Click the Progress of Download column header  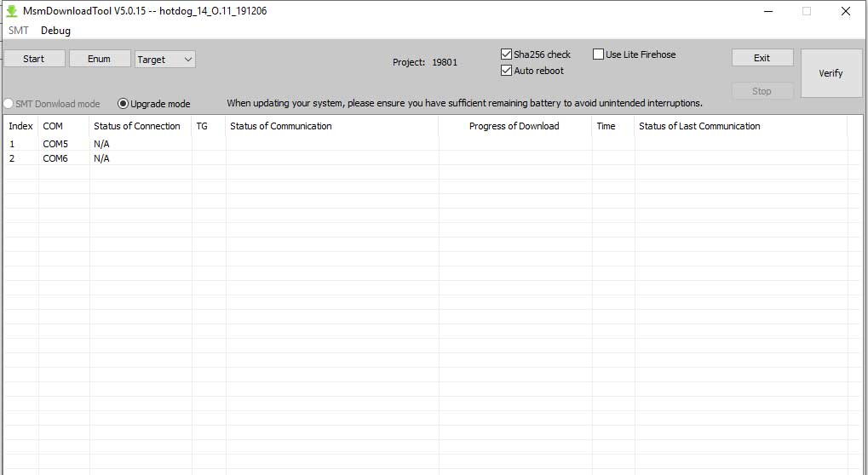pyautogui.click(x=515, y=126)
